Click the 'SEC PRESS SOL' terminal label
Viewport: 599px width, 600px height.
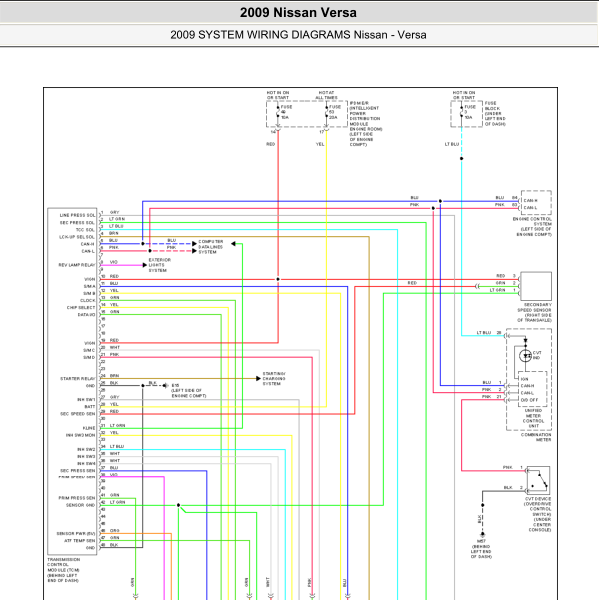[77, 223]
